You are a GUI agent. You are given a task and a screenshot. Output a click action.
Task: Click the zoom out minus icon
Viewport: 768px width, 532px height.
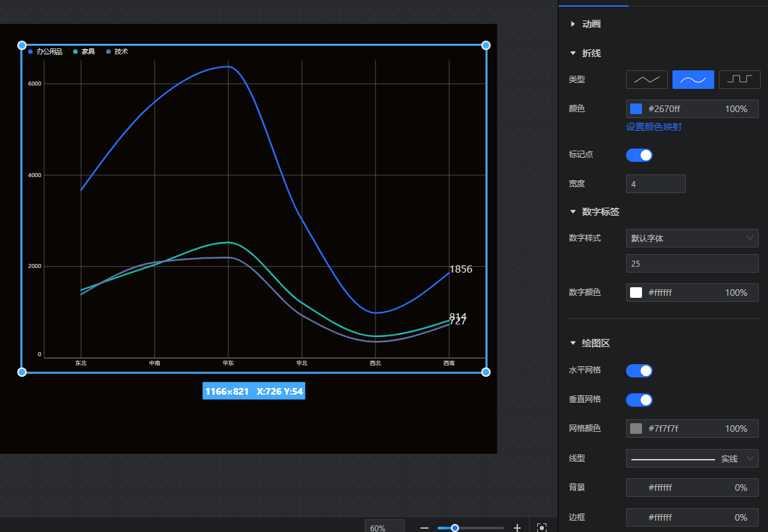[x=424, y=528]
